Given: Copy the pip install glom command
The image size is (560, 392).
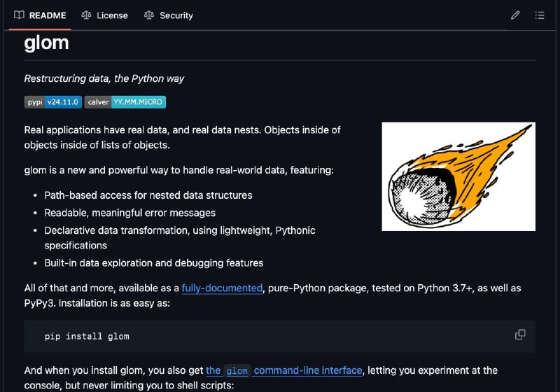Looking at the screenshot, I should click(x=520, y=335).
